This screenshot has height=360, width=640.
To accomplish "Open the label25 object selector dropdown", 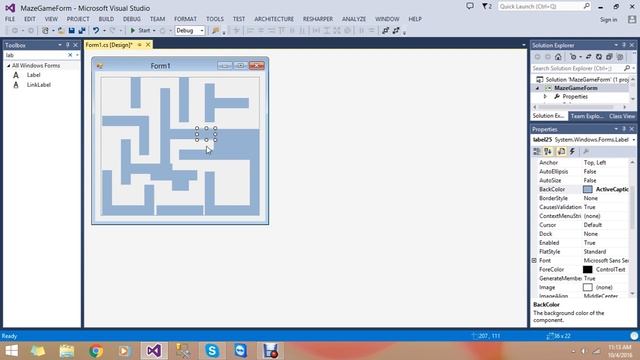I will click(x=633, y=140).
